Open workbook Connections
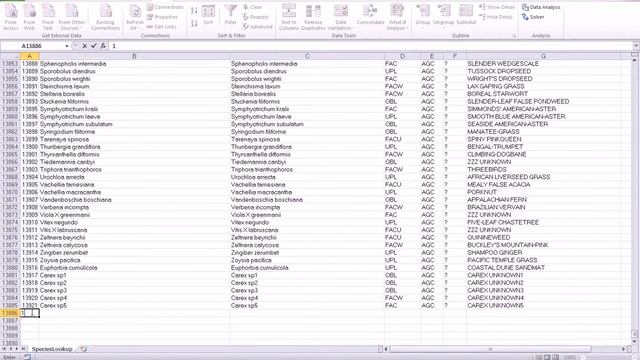 pyautogui.click(x=165, y=7)
